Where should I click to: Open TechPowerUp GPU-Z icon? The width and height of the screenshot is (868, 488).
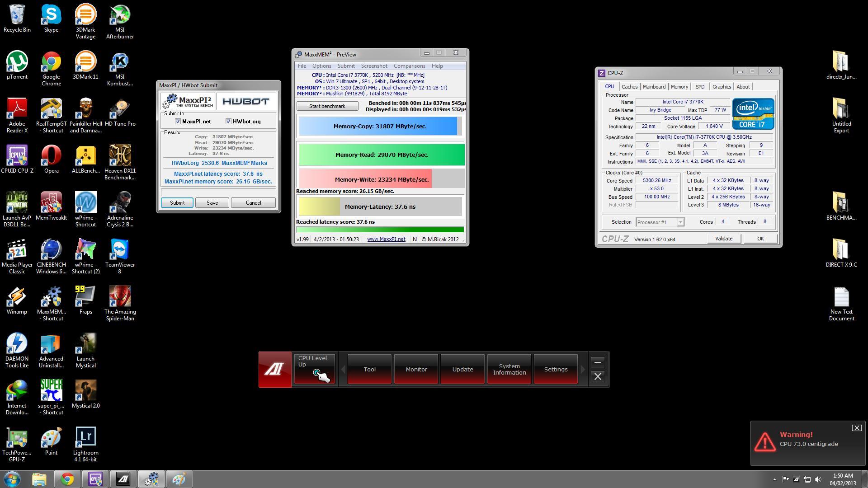(x=17, y=445)
